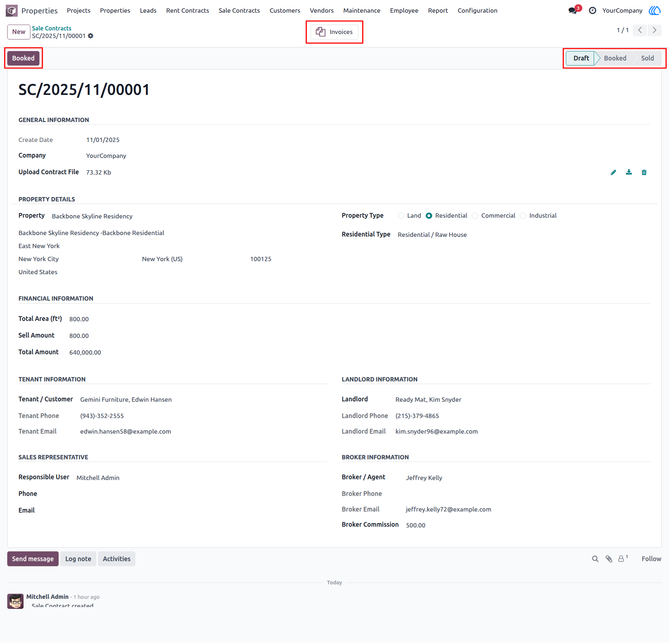Open the Employee menu

pyautogui.click(x=404, y=11)
